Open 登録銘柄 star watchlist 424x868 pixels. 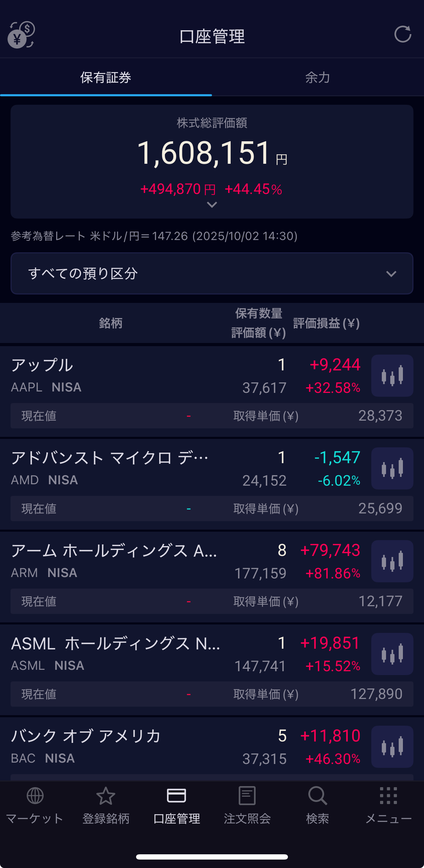[x=106, y=805]
